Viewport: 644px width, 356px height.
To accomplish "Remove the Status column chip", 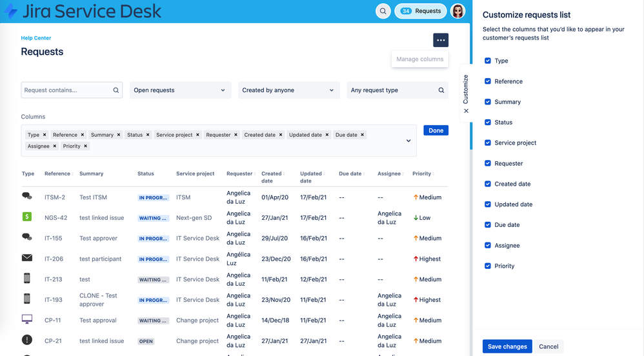I will pos(148,135).
